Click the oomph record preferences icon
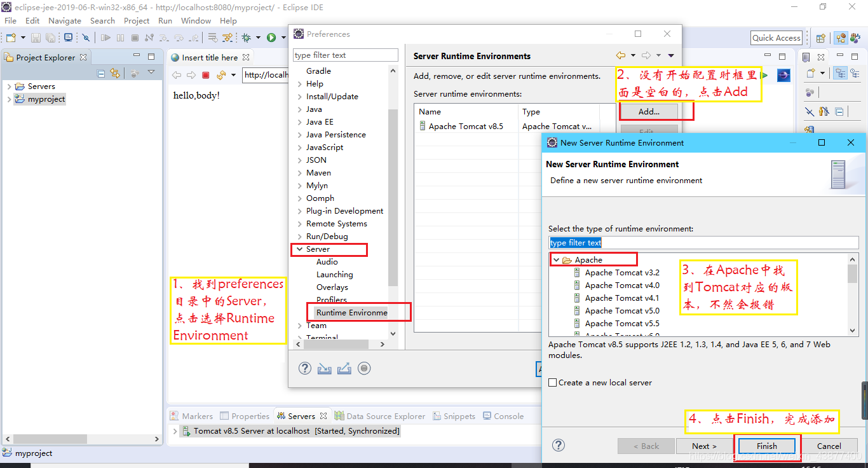The image size is (868, 468). (x=364, y=368)
